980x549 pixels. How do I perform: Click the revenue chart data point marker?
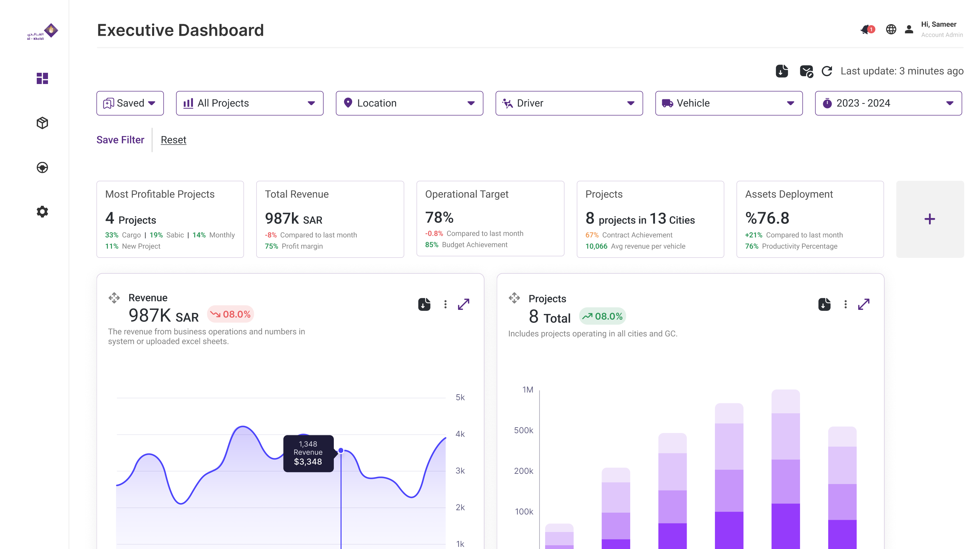pyautogui.click(x=341, y=451)
